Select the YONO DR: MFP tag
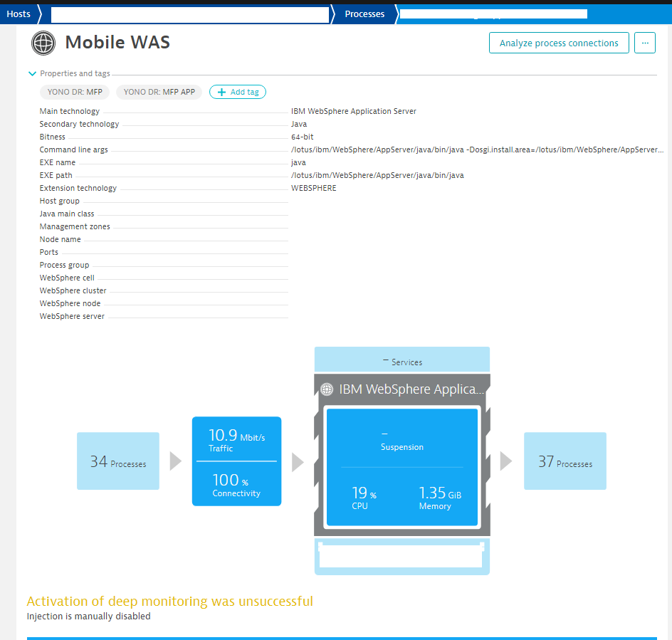This screenshot has width=672, height=640. pyautogui.click(x=75, y=92)
